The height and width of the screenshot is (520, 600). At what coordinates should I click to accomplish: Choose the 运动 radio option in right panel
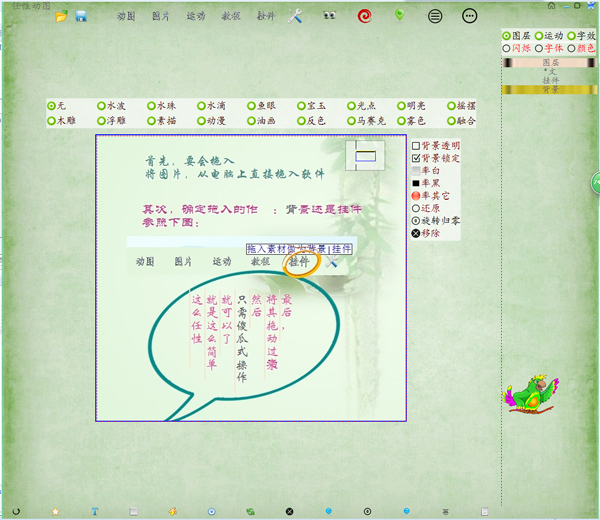pyautogui.click(x=539, y=35)
